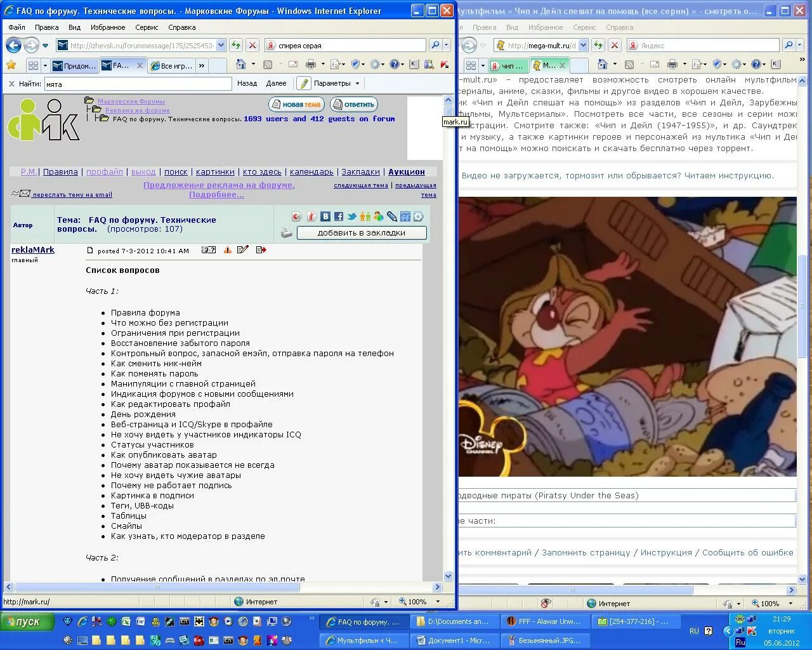Click the profile card icon on the post
The width and height of the screenshot is (812, 650).
pos(209,250)
